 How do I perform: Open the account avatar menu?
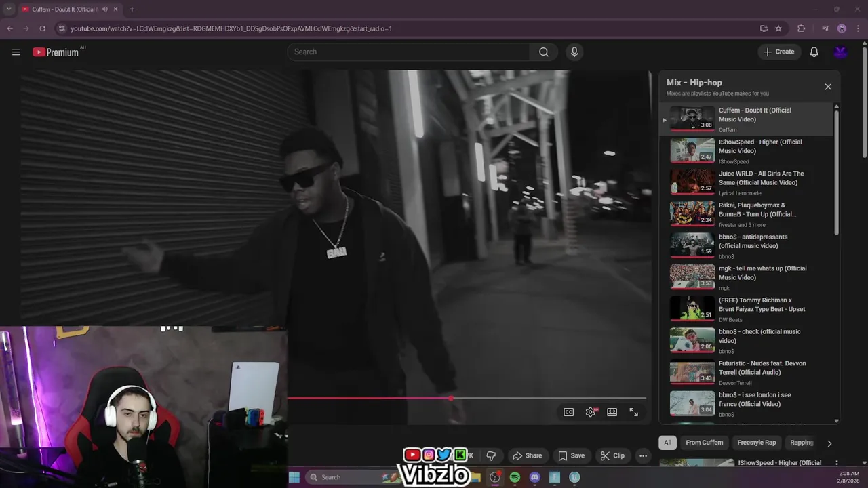pos(840,52)
